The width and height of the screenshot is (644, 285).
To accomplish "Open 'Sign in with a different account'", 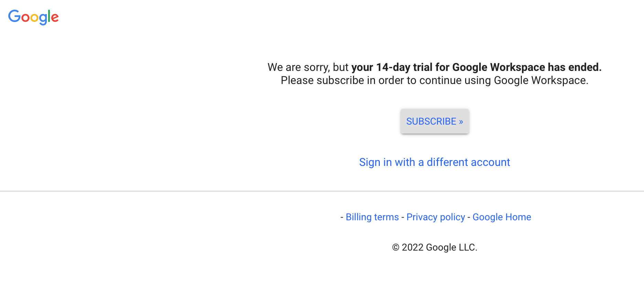I will tap(434, 162).
